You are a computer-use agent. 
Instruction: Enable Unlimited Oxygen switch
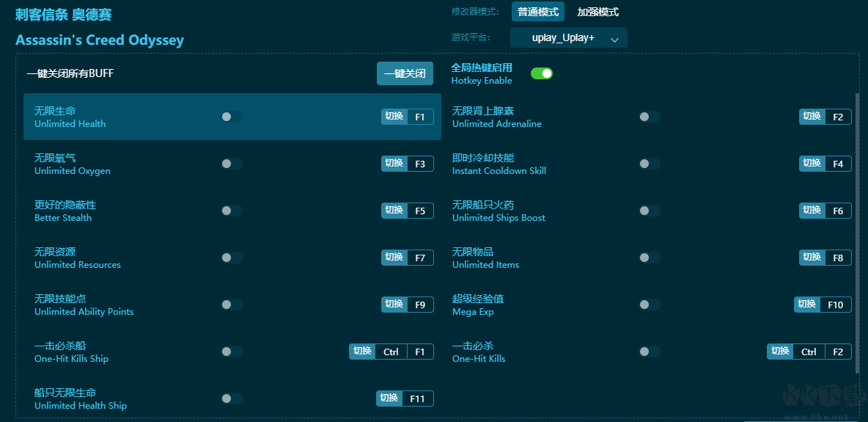pyautogui.click(x=232, y=164)
